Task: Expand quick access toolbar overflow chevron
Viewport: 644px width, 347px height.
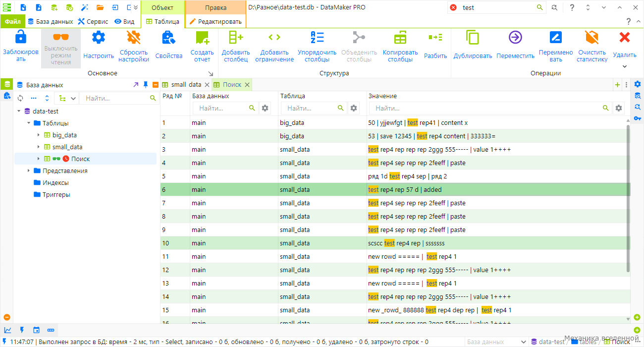Action: coord(136,7)
